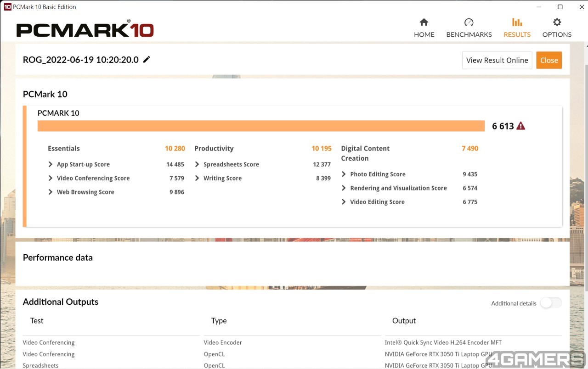The height and width of the screenshot is (369, 588).
Task: Click the Video Encoder type cell
Action: [223, 342]
